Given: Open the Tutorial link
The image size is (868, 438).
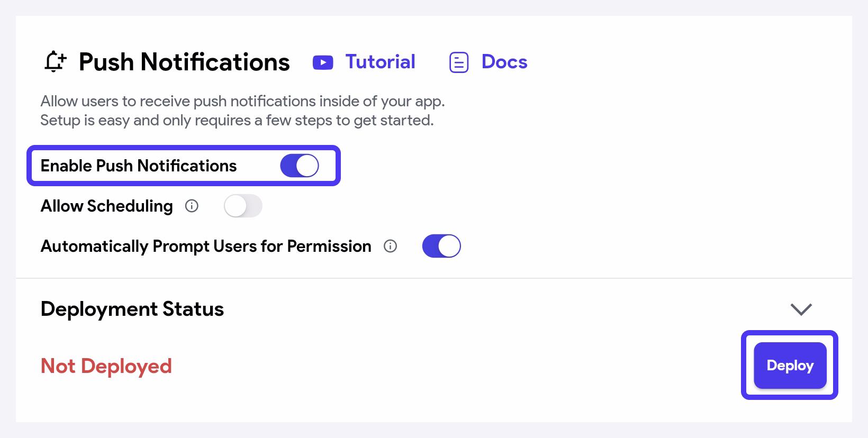Looking at the screenshot, I should pyautogui.click(x=381, y=62).
